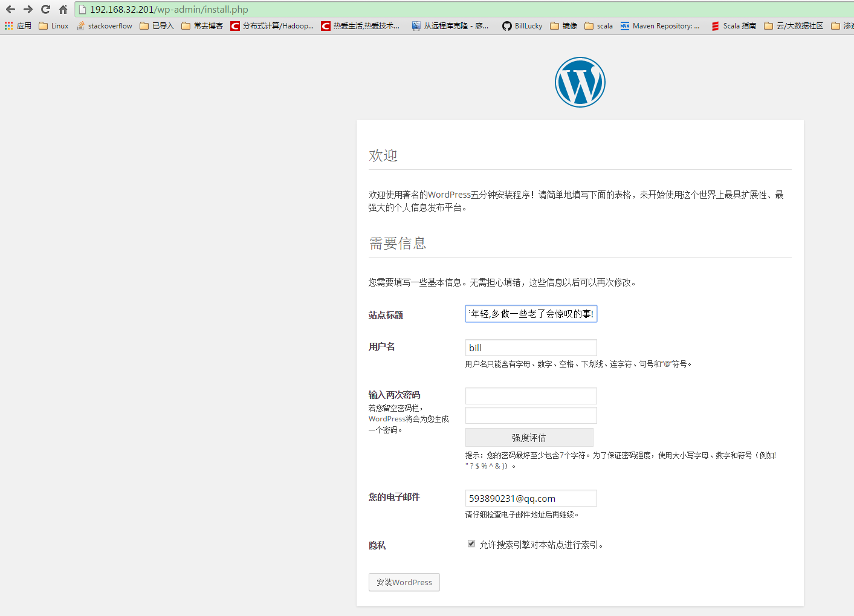Open the BillLucky GitHub bookmark
The height and width of the screenshot is (616, 854).
pos(522,26)
